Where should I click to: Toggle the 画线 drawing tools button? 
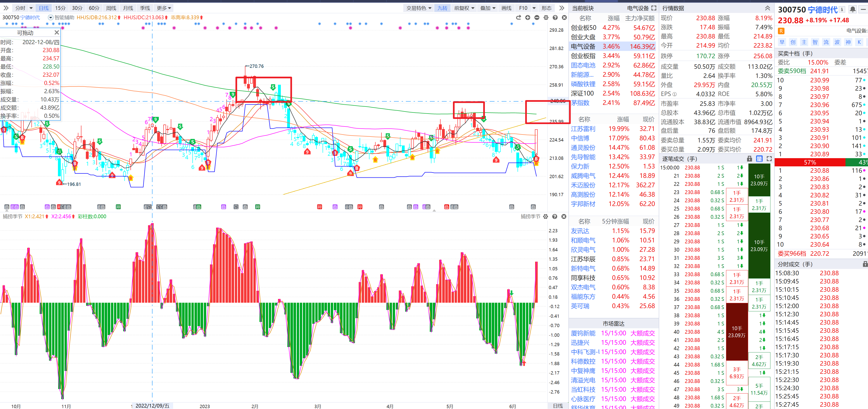click(x=506, y=8)
